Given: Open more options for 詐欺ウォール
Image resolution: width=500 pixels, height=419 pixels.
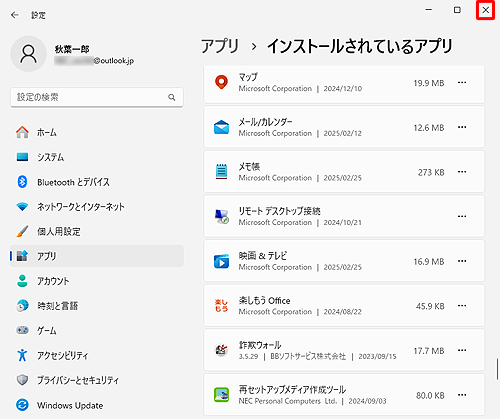Looking at the screenshot, I should (x=462, y=350).
